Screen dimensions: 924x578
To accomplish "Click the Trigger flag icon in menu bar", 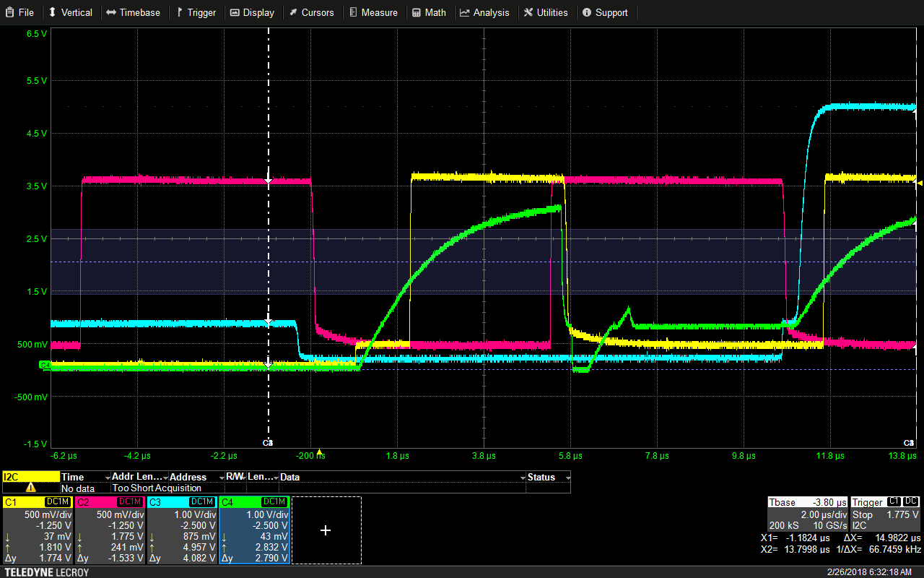I will pyautogui.click(x=180, y=12).
